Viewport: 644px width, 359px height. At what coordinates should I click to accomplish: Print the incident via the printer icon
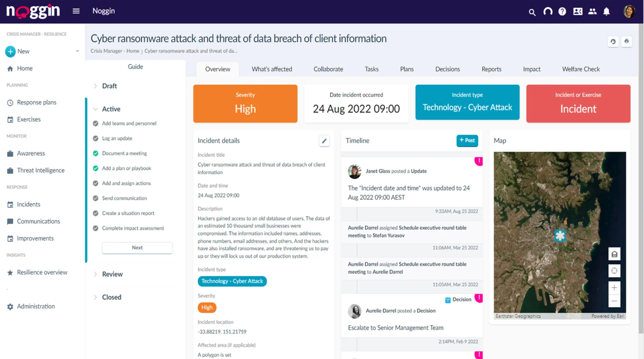pos(627,41)
